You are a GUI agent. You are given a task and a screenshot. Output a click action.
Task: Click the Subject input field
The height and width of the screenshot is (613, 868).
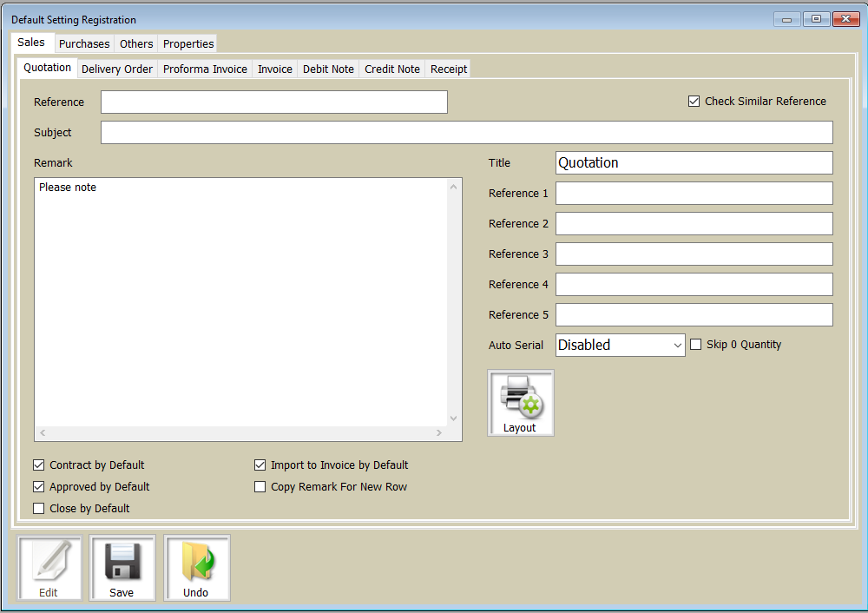(x=467, y=132)
